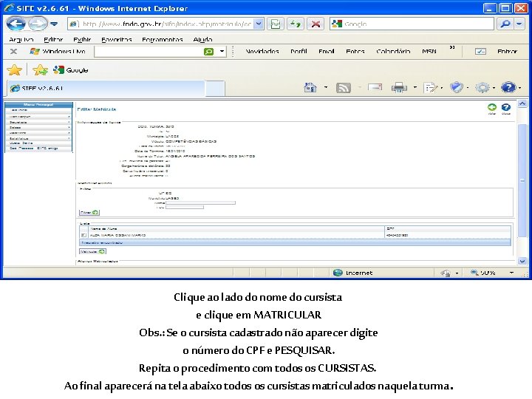Expand the Windows Live toolbar overflow chevron

[x=452, y=48]
